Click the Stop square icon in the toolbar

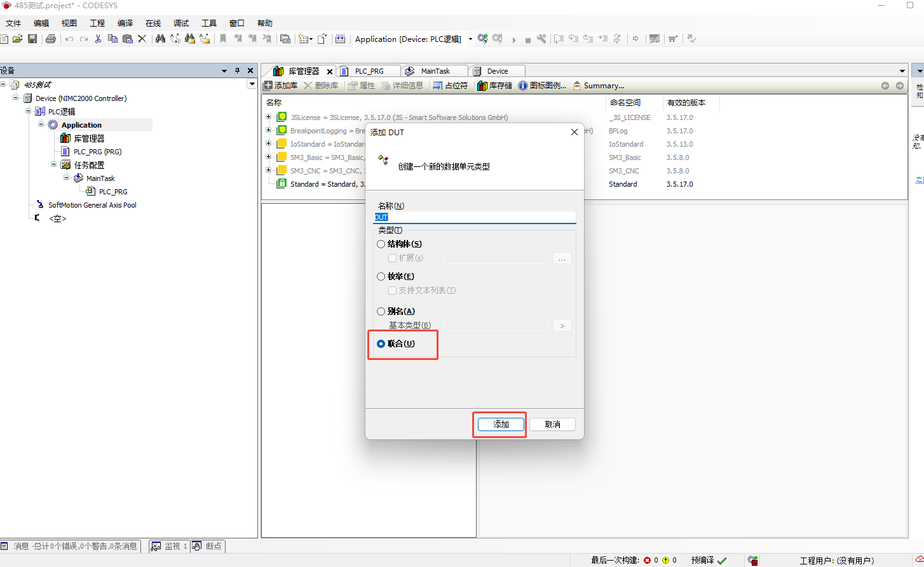(527, 39)
